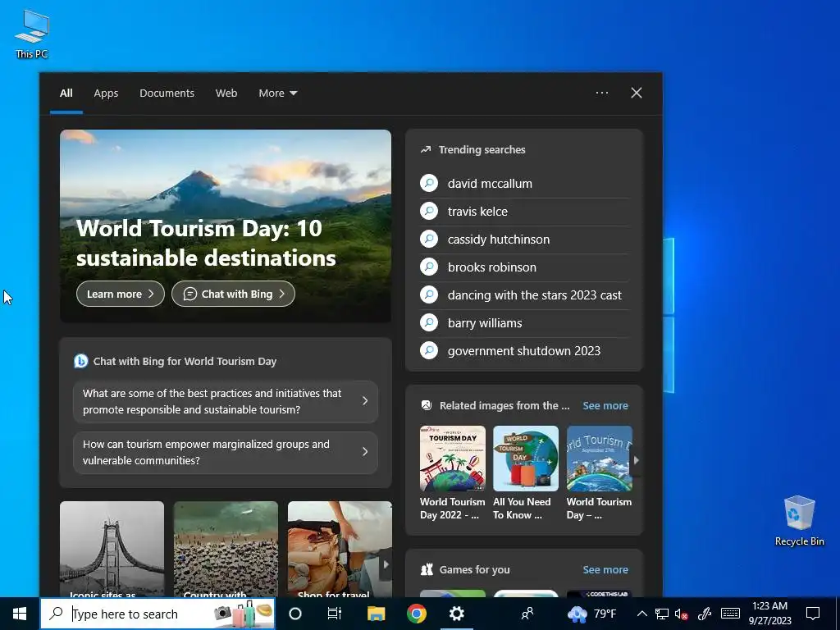This screenshot has height=630, width=840.
Task: Open the clock showing 1:23 AM 9/27/2023
Action: click(769, 614)
